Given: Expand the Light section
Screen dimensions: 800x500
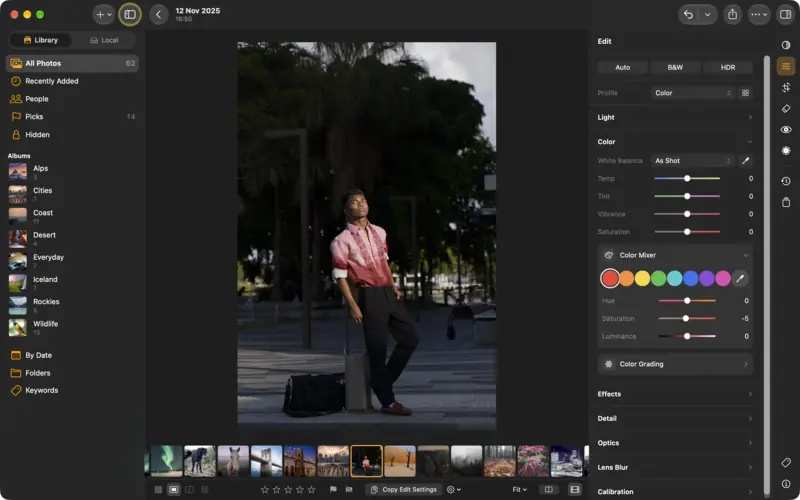Looking at the screenshot, I should pyautogui.click(x=675, y=117).
